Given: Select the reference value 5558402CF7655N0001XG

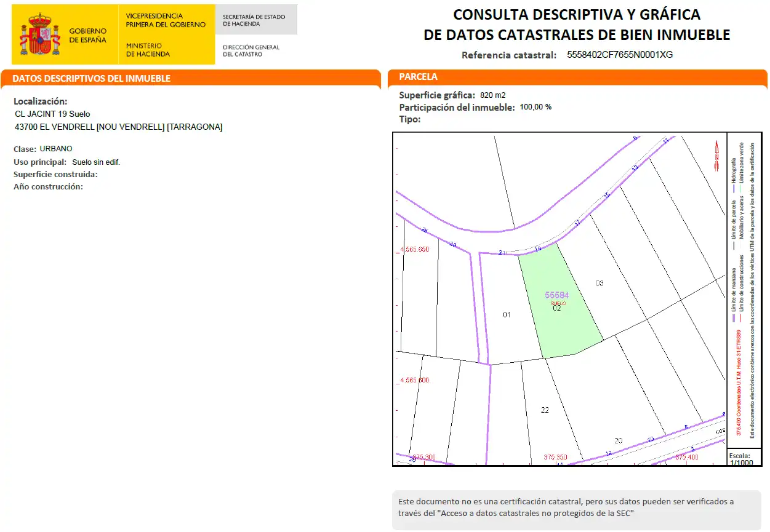Looking at the screenshot, I should coord(620,55).
